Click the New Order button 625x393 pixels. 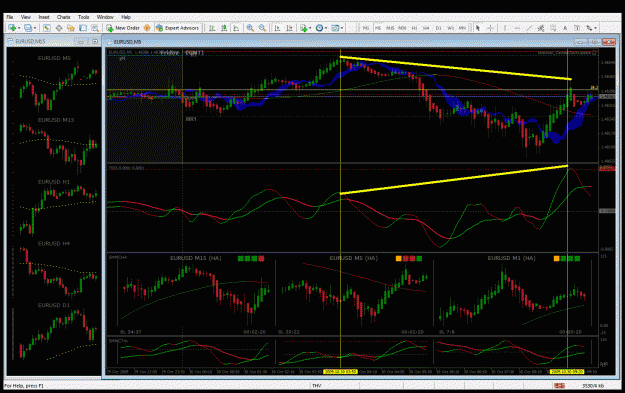click(123, 28)
